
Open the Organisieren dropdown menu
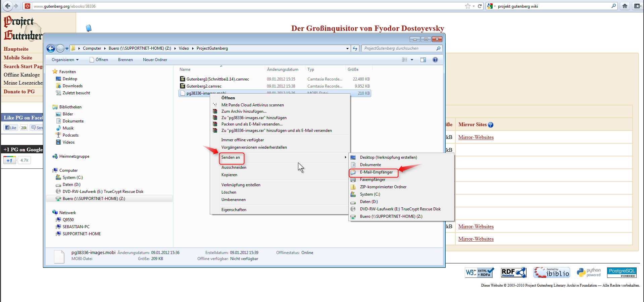tap(65, 60)
